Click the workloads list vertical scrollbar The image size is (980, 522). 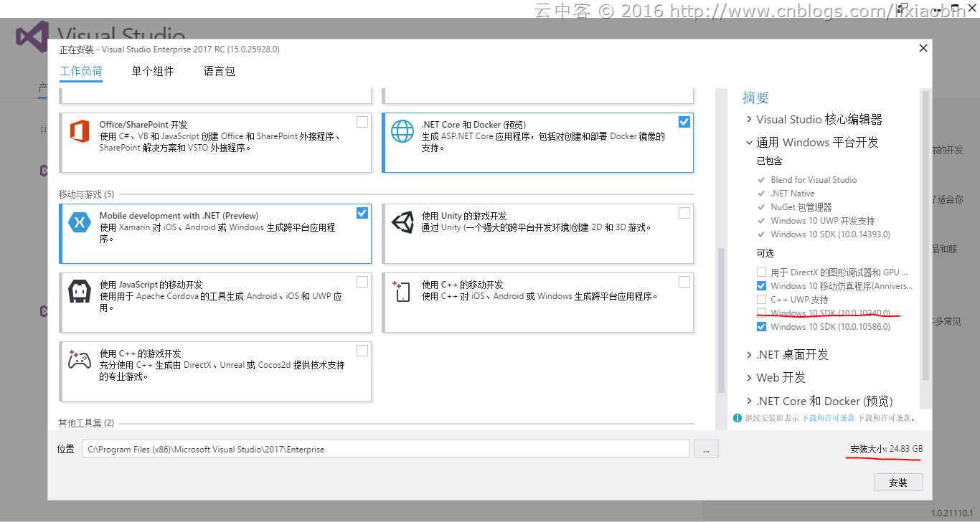coord(722,319)
